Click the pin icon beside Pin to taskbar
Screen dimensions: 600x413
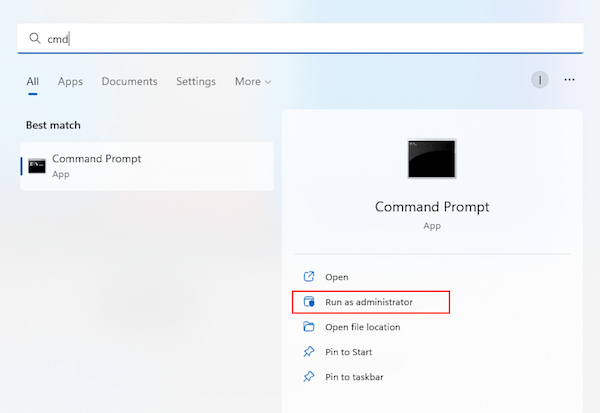click(308, 377)
